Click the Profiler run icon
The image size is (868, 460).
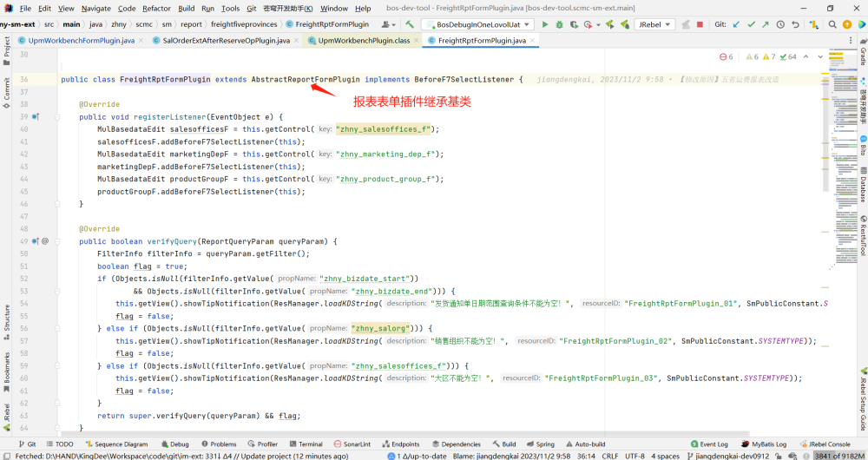click(588, 24)
